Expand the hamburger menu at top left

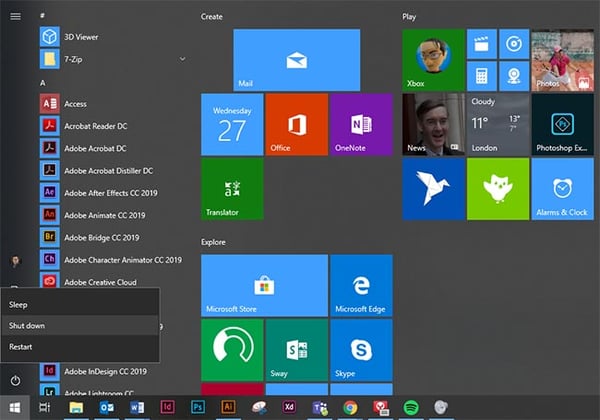click(15, 16)
